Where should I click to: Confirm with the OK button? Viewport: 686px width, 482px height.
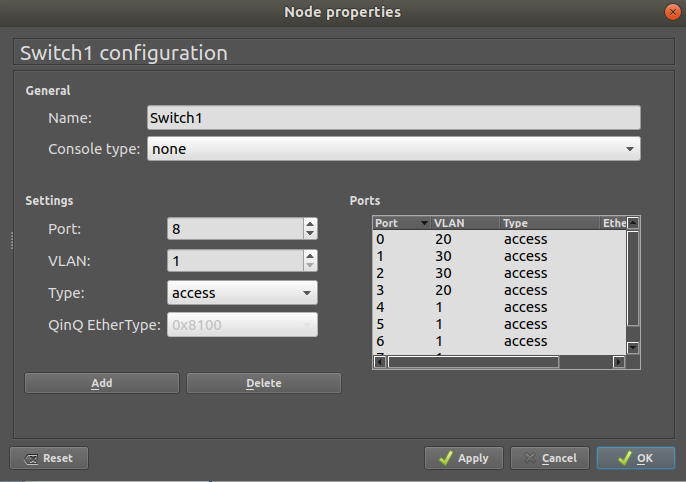(636, 458)
